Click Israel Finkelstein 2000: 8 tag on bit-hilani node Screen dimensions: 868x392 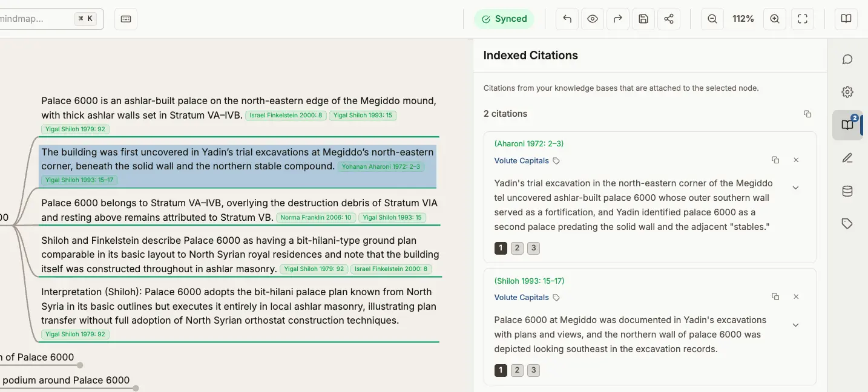click(391, 269)
